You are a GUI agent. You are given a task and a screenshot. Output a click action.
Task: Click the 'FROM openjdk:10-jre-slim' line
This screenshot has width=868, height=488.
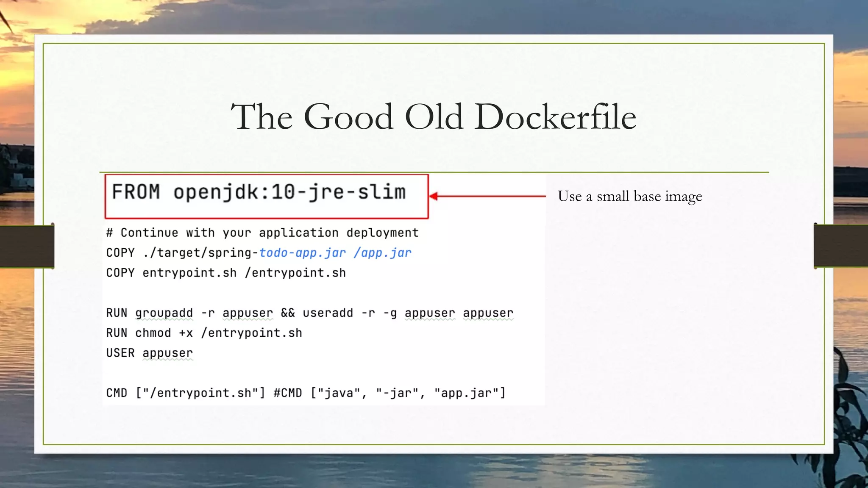tap(259, 192)
